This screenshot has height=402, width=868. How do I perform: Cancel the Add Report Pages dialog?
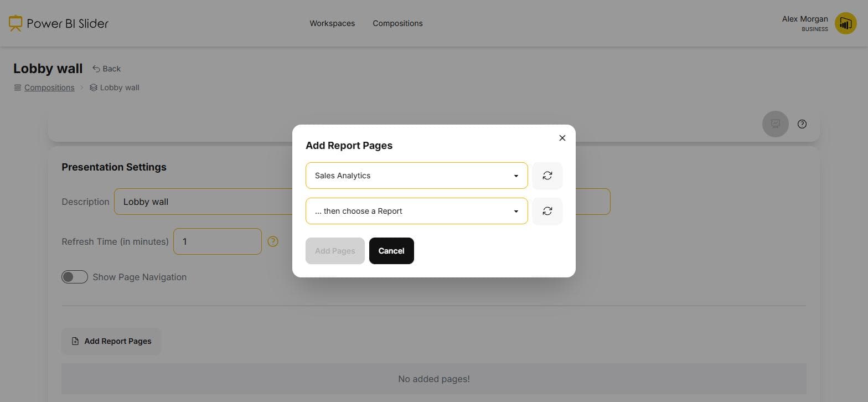point(391,251)
